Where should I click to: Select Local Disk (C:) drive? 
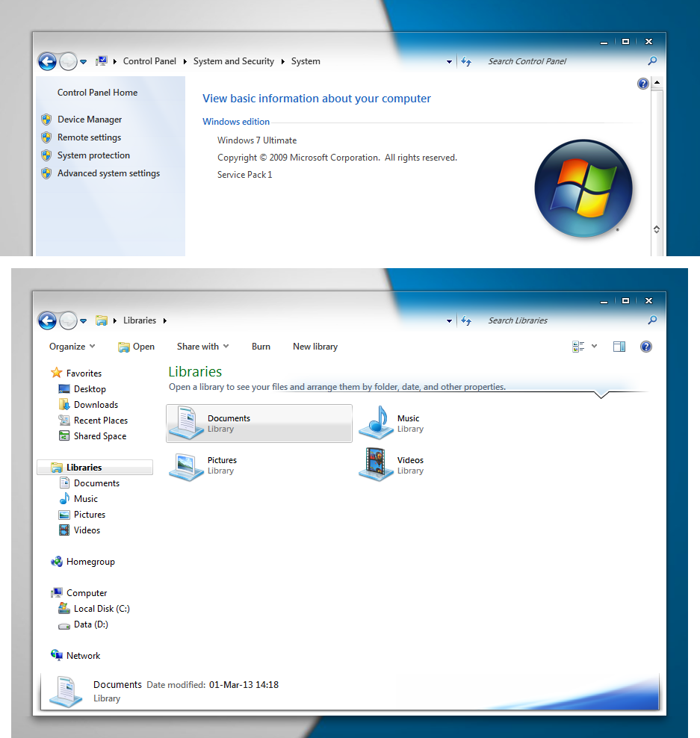click(94, 609)
